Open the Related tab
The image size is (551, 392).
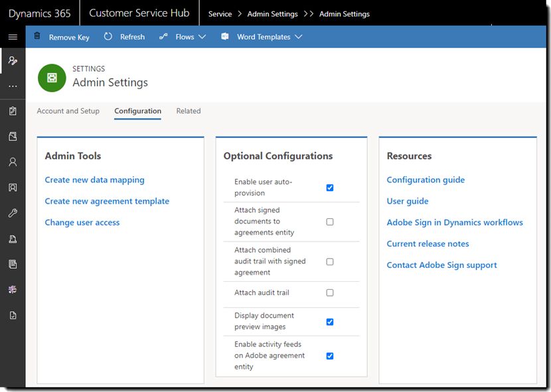coord(189,111)
